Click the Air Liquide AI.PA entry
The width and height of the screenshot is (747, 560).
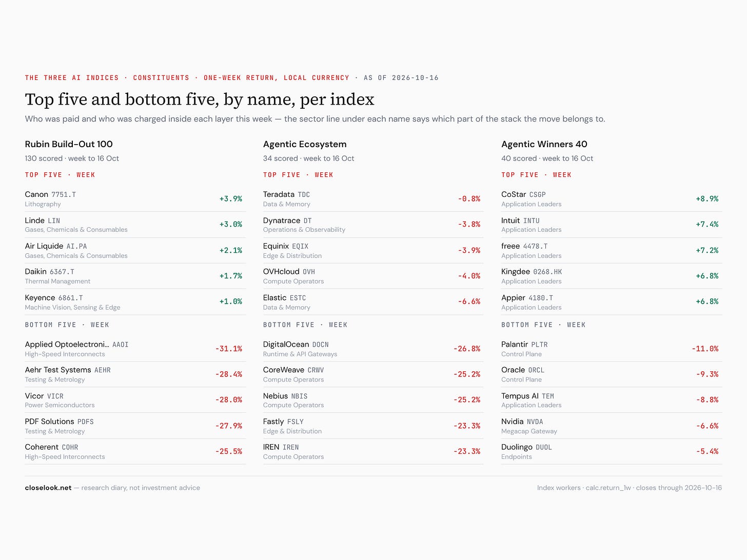[56, 246]
